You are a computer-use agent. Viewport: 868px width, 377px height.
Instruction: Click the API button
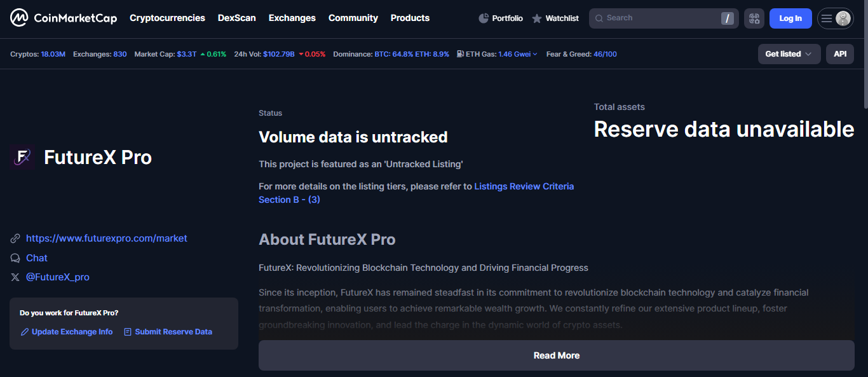[840, 54]
